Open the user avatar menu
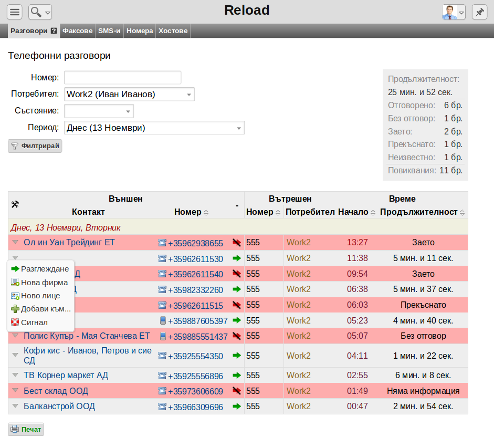Viewport: 494px width, 448px height. 454,12
